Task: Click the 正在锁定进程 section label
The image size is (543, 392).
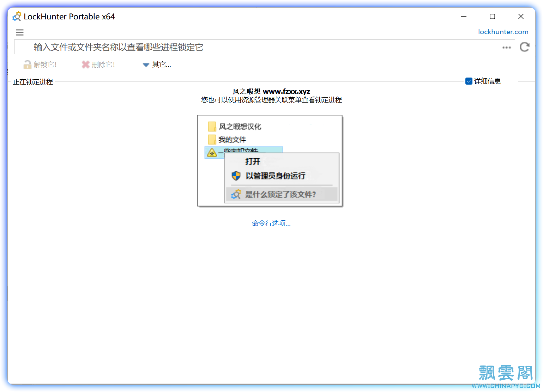Action: (x=33, y=82)
